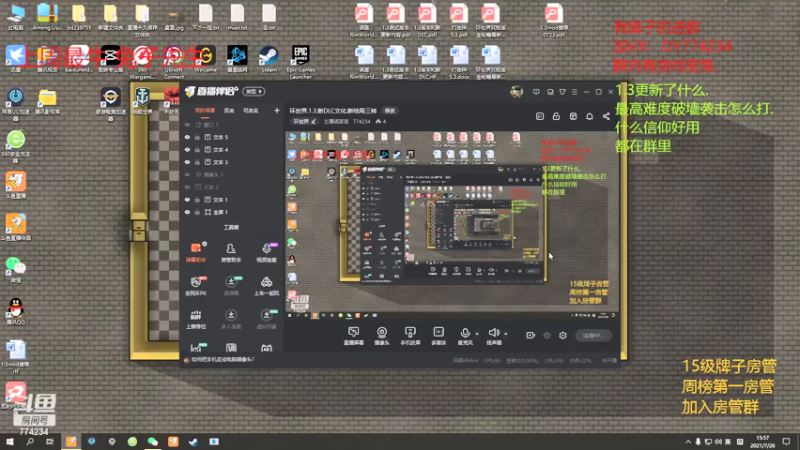Click the stop streaming button
The height and width of the screenshot is (450, 800).
(x=593, y=335)
